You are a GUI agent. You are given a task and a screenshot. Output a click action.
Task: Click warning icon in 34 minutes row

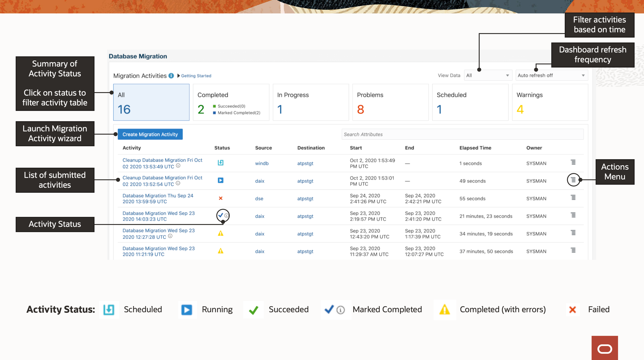pos(221,233)
